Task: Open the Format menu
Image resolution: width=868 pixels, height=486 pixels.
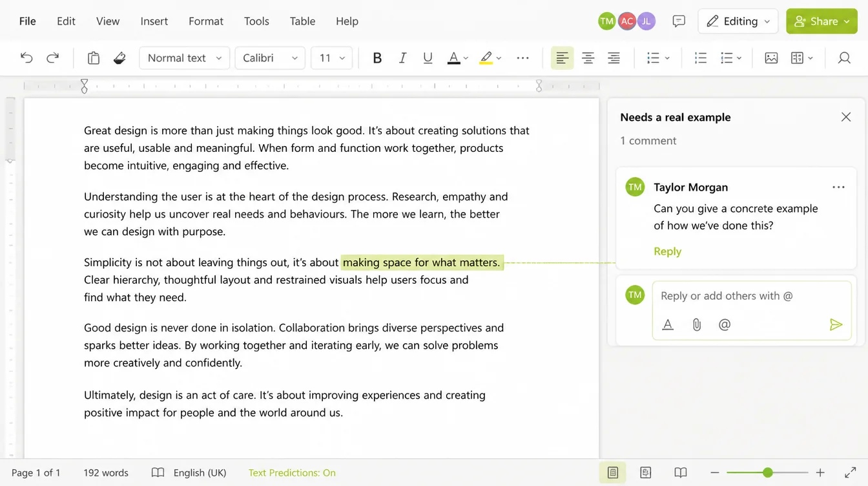Action: [206, 21]
